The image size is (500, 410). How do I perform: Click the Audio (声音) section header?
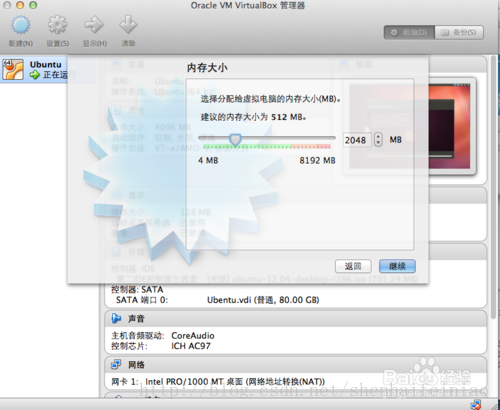(x=296, y=319)
